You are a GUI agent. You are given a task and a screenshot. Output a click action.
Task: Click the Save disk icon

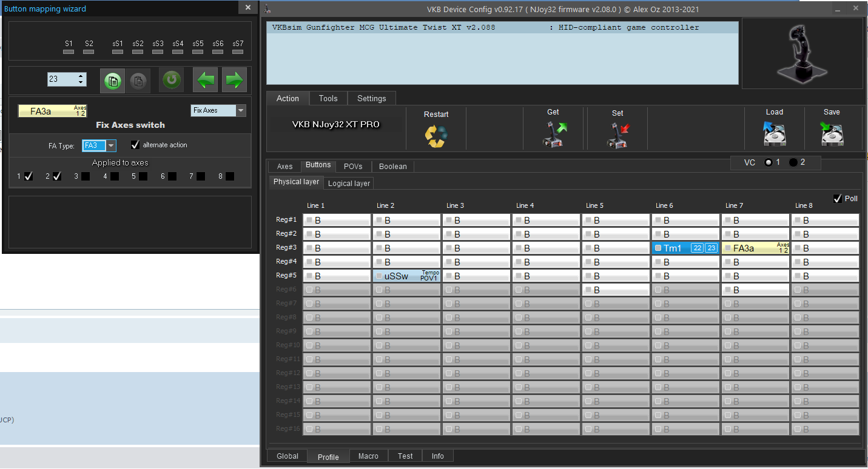(832, 135)
